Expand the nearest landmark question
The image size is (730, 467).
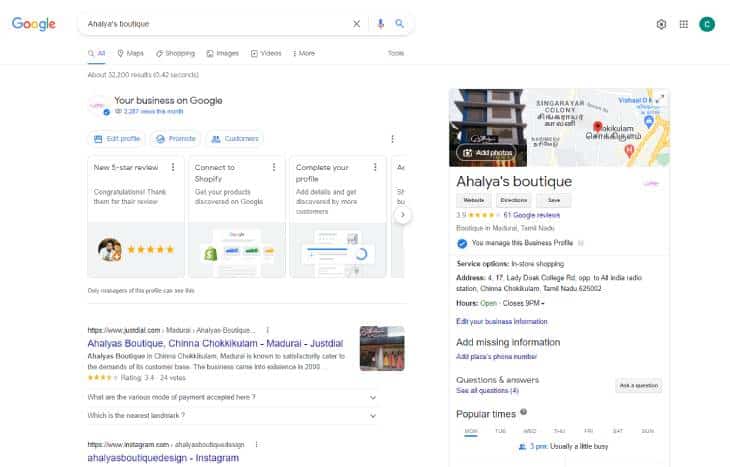coord(232,415)
